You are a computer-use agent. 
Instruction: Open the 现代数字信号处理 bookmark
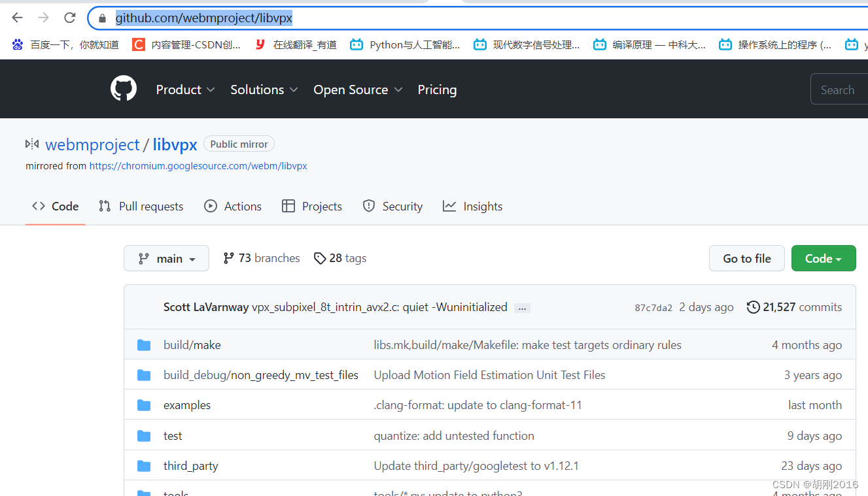527,44
